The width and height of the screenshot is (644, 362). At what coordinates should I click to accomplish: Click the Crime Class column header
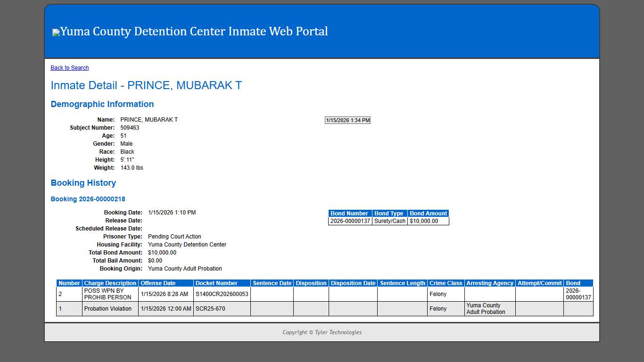click(446, 283)
